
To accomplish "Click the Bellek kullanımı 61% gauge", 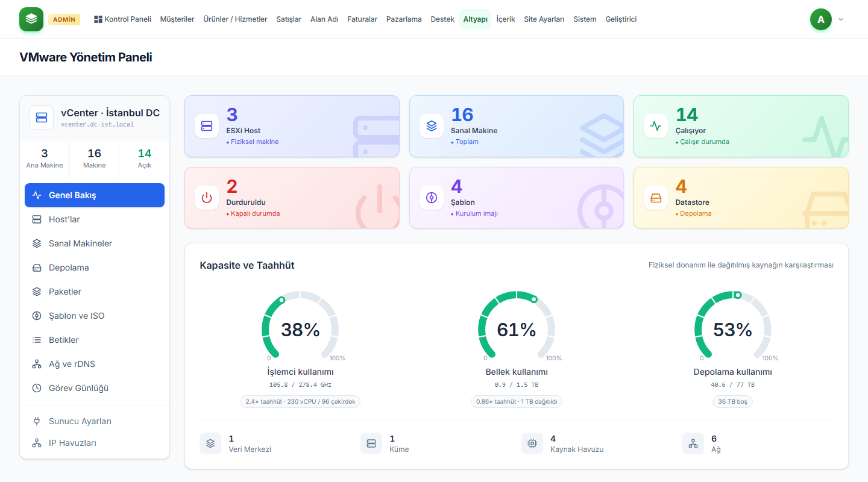I will pyautogui.click(x=517, y=326).
